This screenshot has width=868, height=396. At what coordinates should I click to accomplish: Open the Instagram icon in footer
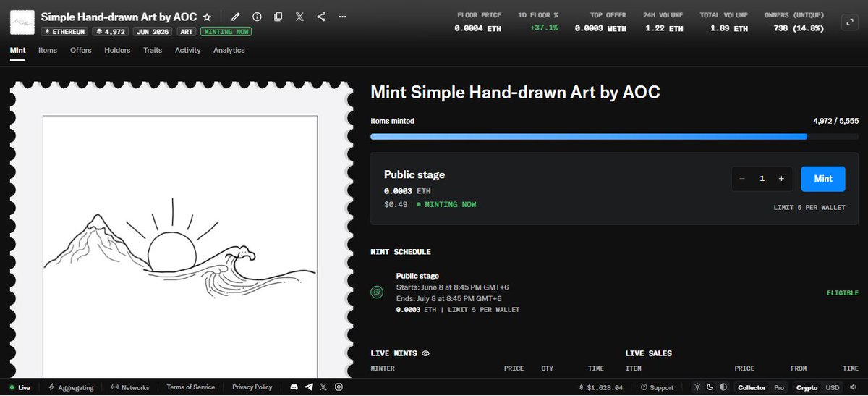pyautogui.click(x=338, y=387)
